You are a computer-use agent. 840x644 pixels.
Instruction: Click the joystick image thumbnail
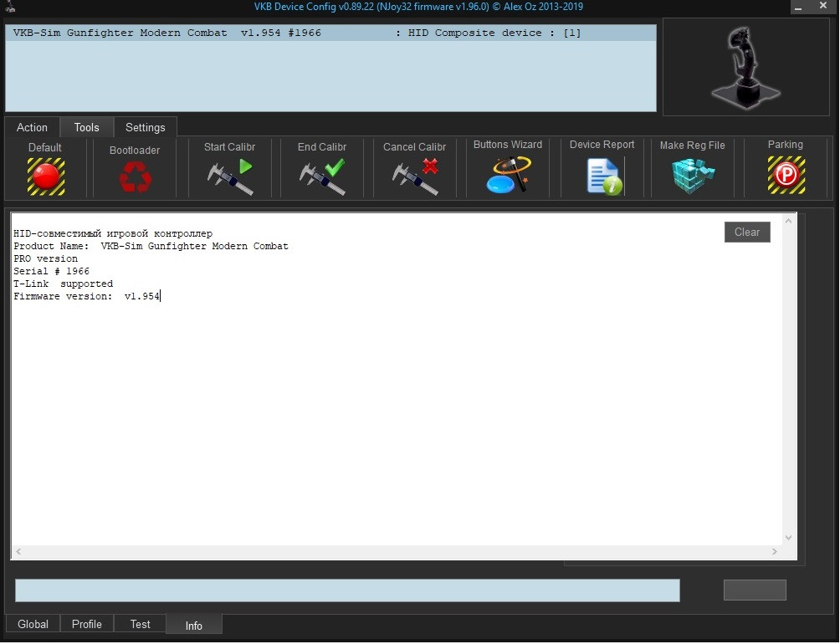[745, 68]
